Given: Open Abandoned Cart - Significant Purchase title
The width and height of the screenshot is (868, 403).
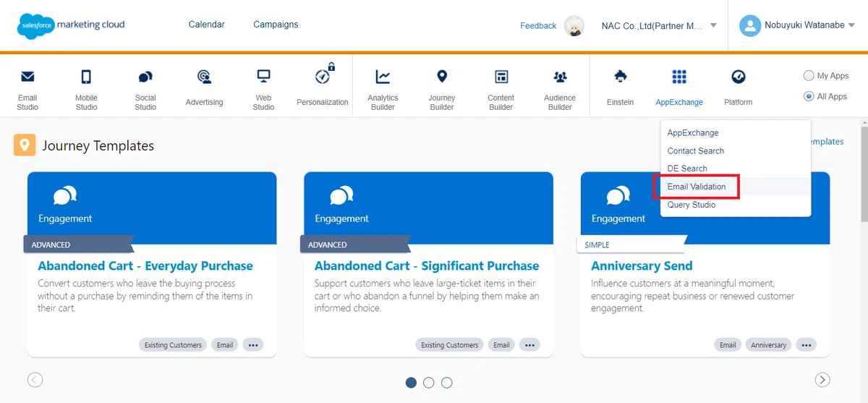Looking at the screenshot, I should click(427, 266).
